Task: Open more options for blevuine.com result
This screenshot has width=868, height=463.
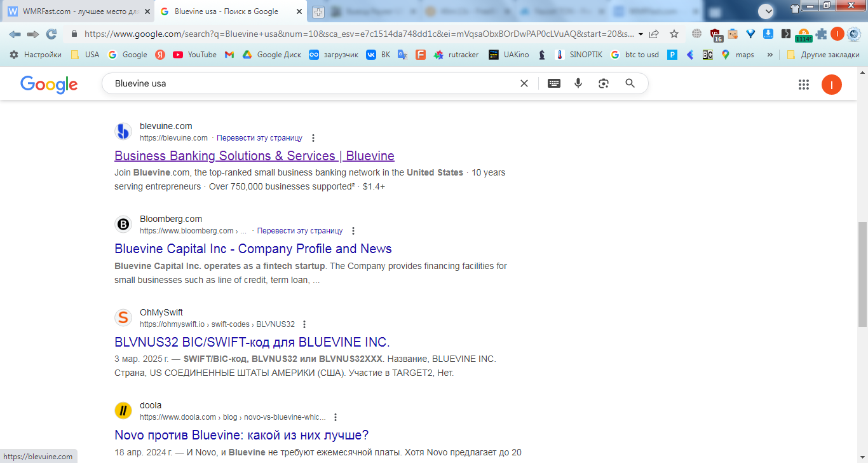Action: (313, 138)
